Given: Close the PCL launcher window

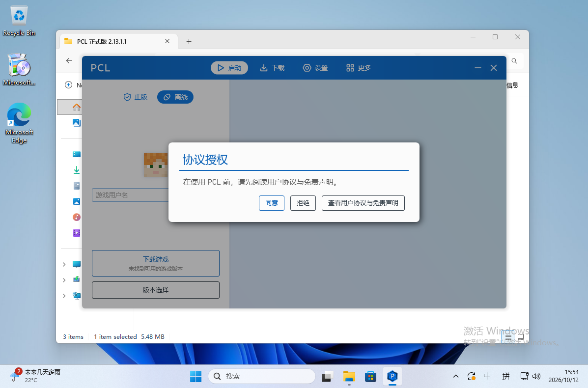Looking at the screenshot, I should 494,68.
